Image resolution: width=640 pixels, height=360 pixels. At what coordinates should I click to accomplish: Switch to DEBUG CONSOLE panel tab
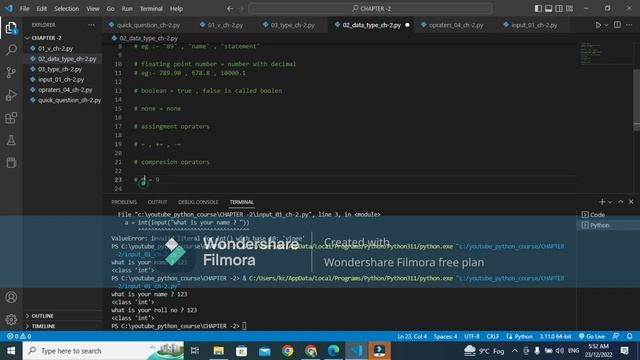click(x=198, y=202)
